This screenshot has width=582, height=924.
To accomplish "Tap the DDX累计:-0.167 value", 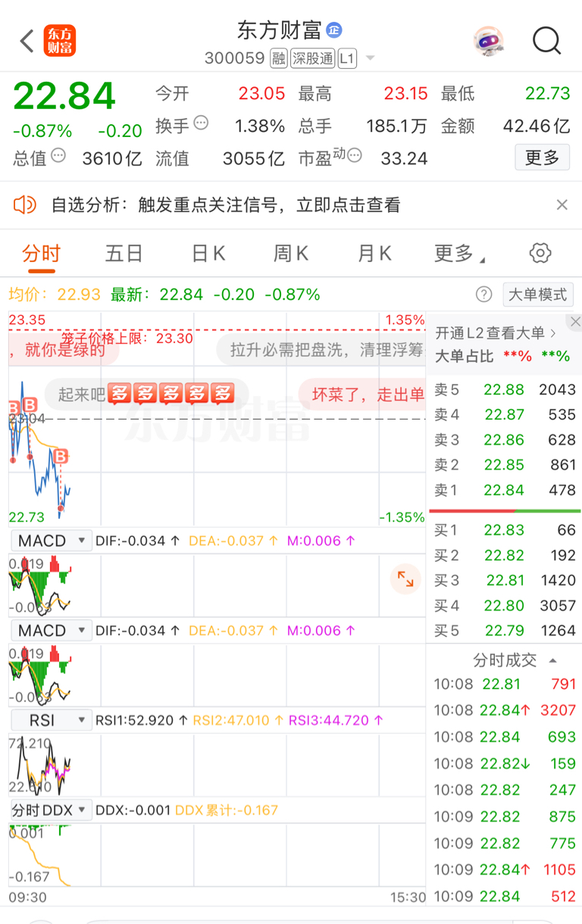I will (x=227, y=810).
